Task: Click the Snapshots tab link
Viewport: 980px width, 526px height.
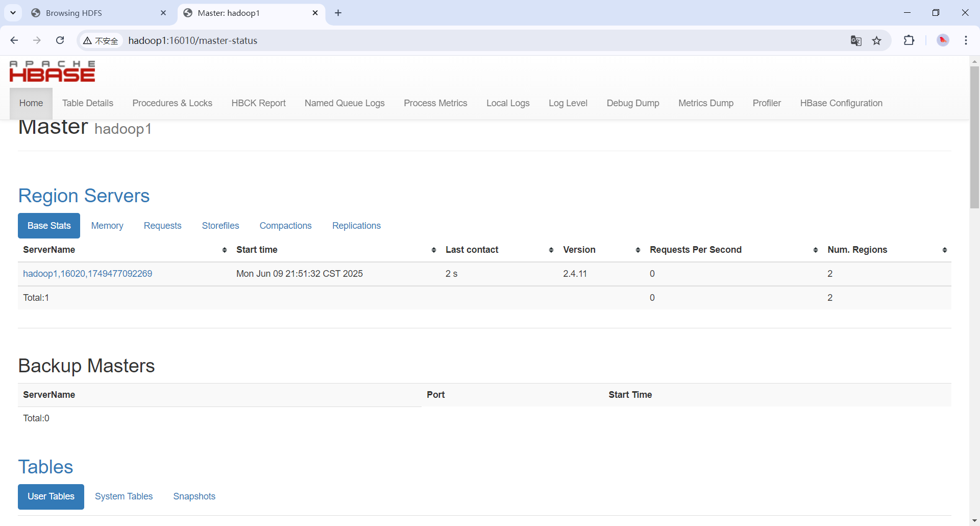Action: click(194, 496)
